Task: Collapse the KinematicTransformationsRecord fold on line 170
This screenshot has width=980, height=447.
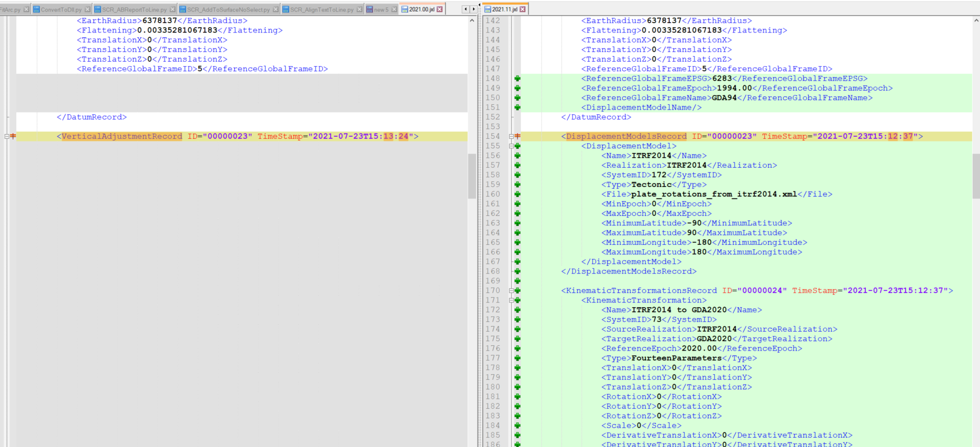Action: point(511,291)
